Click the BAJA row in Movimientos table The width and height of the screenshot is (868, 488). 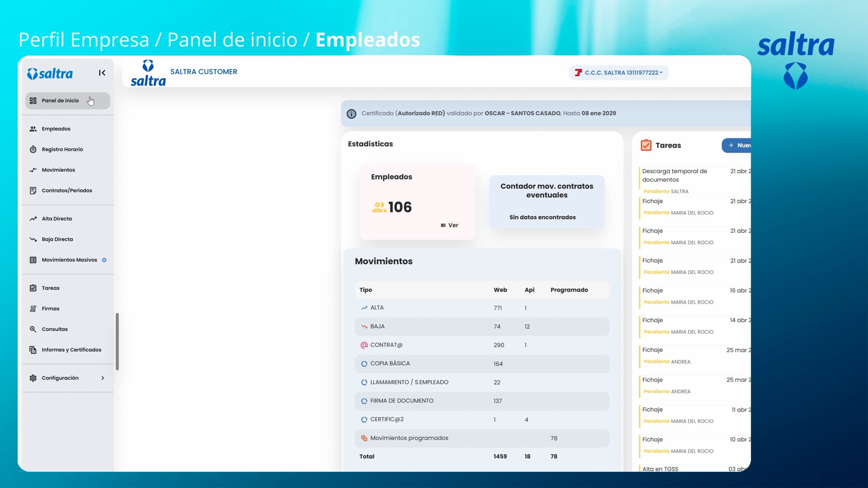482,326
